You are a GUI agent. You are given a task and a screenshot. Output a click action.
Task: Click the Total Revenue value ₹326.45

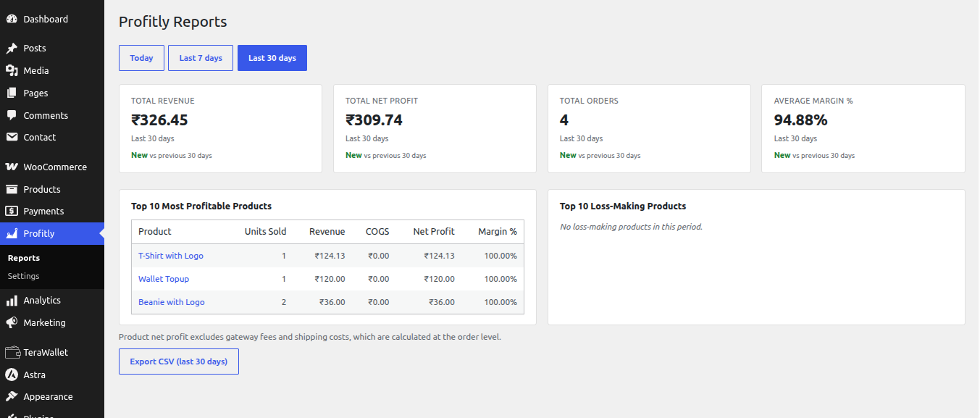pos(159,120)
